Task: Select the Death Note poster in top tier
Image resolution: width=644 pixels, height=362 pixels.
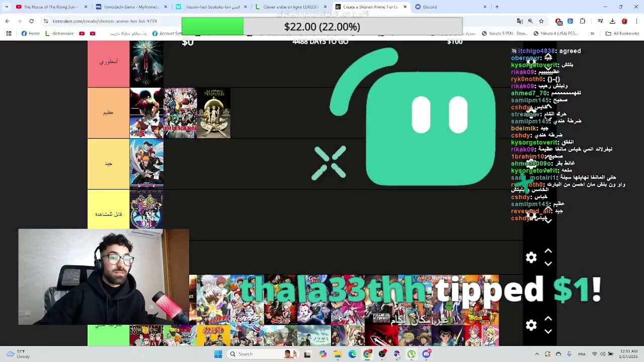Action: 146,64
